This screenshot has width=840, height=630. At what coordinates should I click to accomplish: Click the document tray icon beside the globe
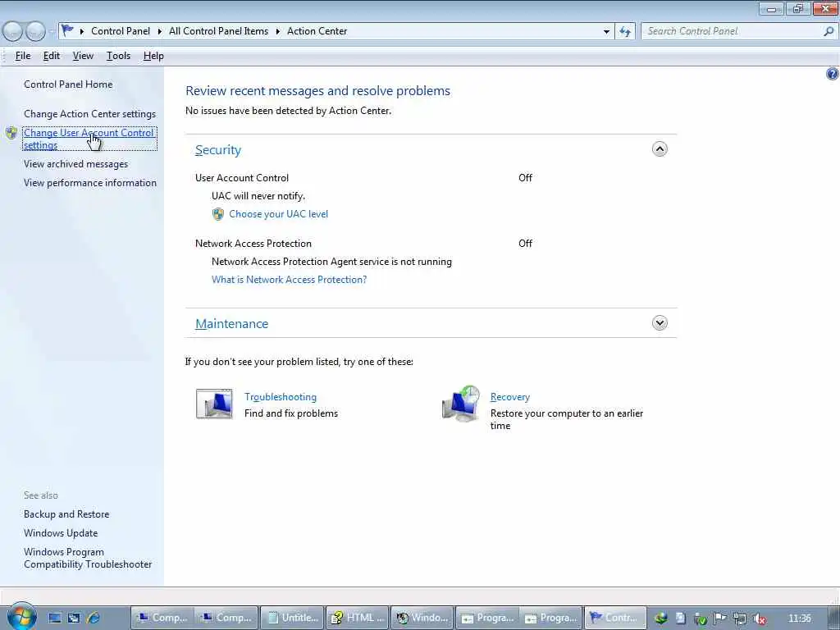680,619
